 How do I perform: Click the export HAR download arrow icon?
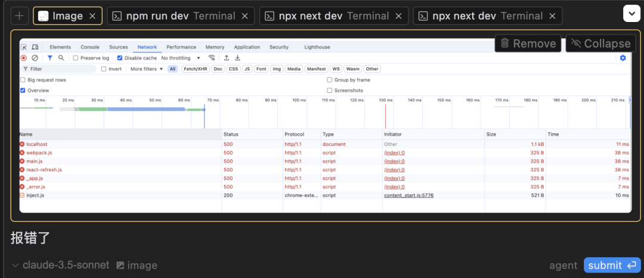(237, 58)
